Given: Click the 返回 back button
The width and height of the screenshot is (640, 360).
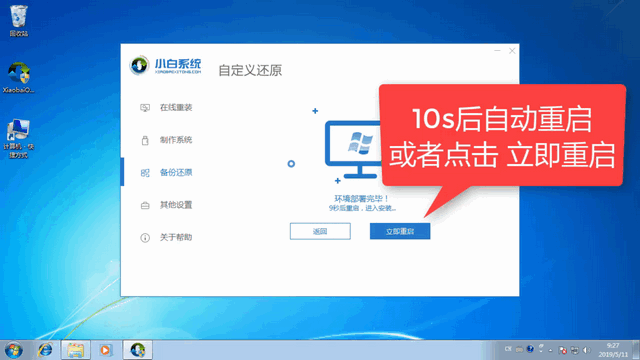Looking at the screenshot, I should (320, 231).
